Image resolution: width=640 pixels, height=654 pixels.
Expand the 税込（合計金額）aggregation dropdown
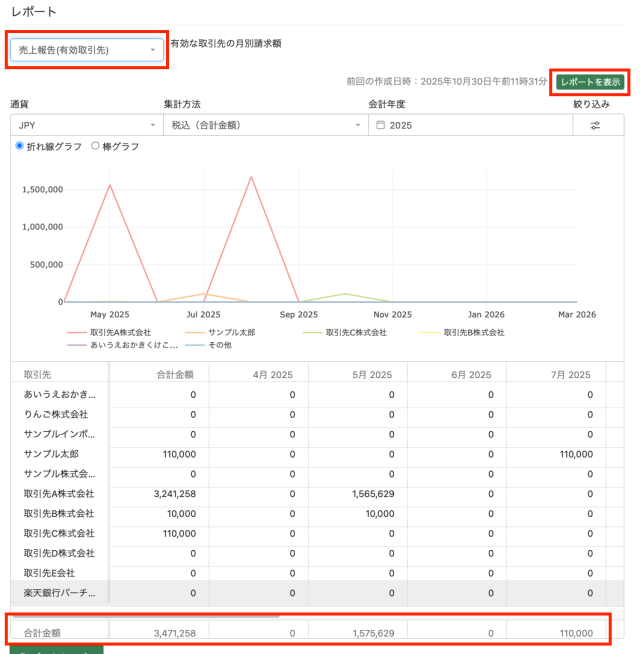(265, 126)
